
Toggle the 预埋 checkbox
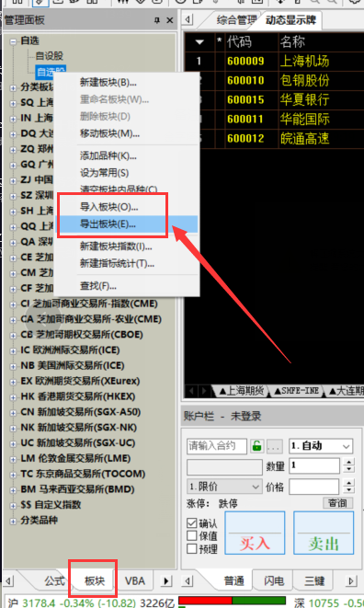pyautogui.click(x=192, y=549)
